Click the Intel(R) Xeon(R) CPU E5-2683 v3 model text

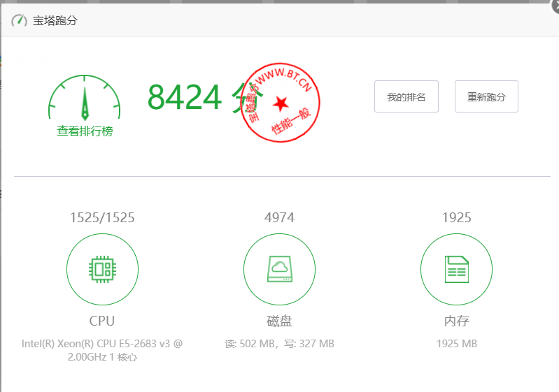[x=102, y=350]
